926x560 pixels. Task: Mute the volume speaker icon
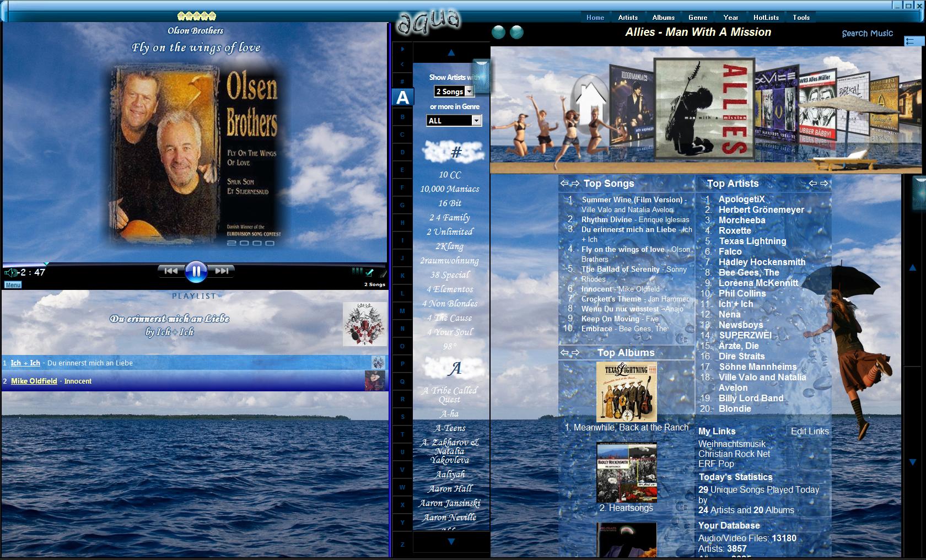[10, 272]
